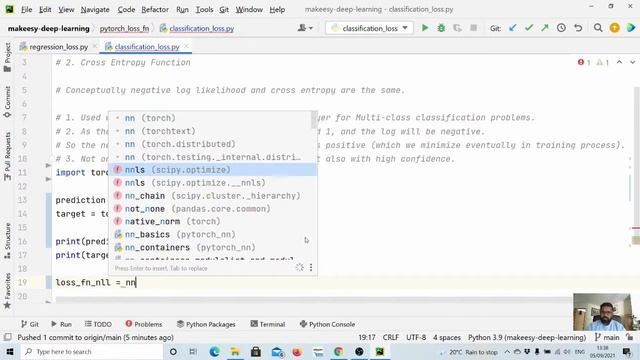Screen dimensions: 640x360
Task: Open the Python Packages tool window
Action: (207, 324)
